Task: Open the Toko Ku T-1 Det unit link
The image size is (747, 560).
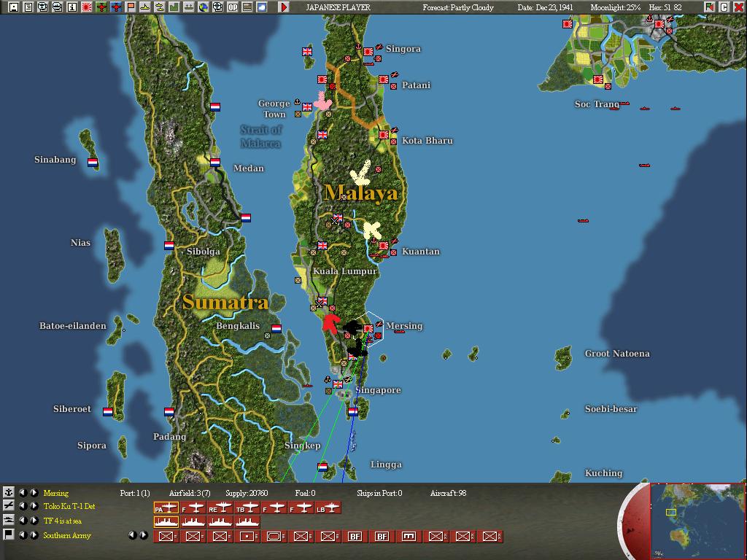Action: pyautogui.click(x=69, y=506)
